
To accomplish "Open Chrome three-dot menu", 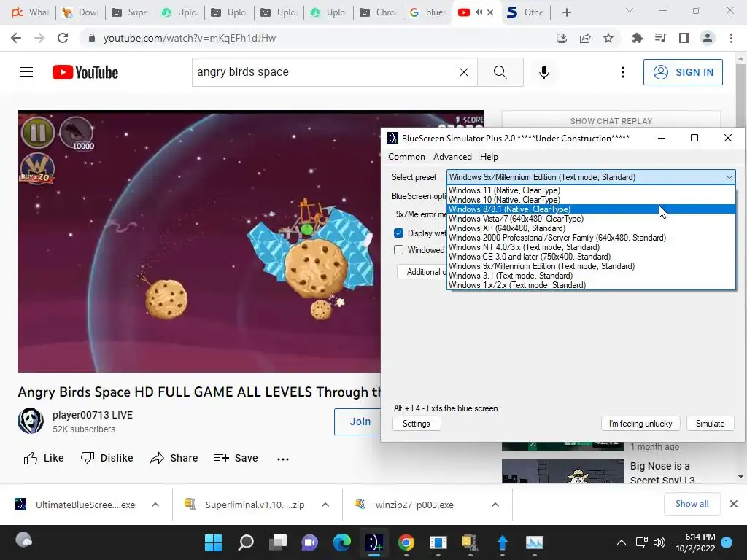I will [731, 38].
